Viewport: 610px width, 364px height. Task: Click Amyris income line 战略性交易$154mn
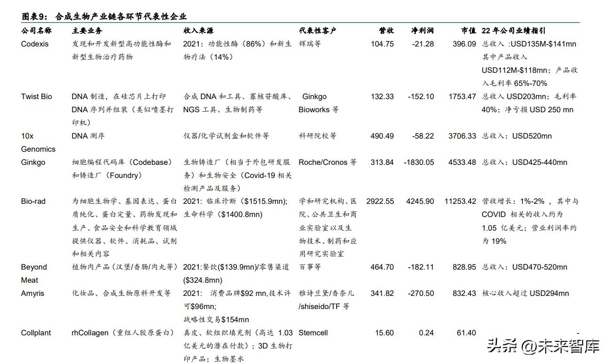(216, 319)
